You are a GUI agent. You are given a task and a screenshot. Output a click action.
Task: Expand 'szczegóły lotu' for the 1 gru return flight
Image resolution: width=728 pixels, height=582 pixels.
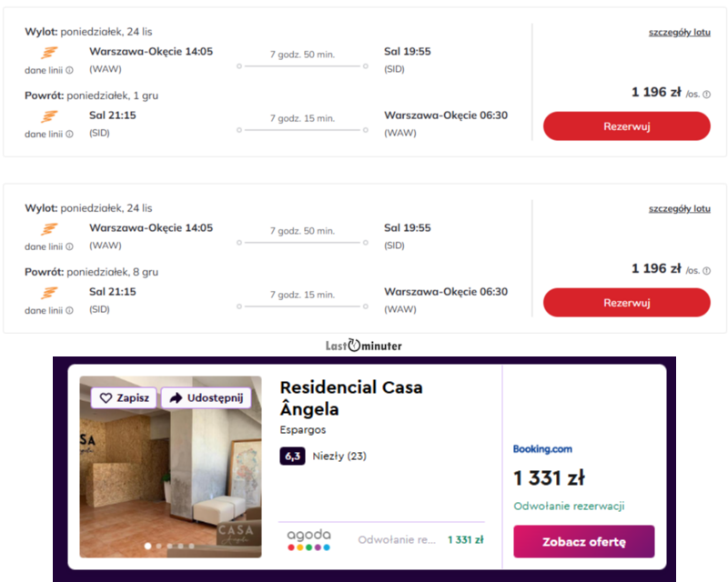point(679,32)
